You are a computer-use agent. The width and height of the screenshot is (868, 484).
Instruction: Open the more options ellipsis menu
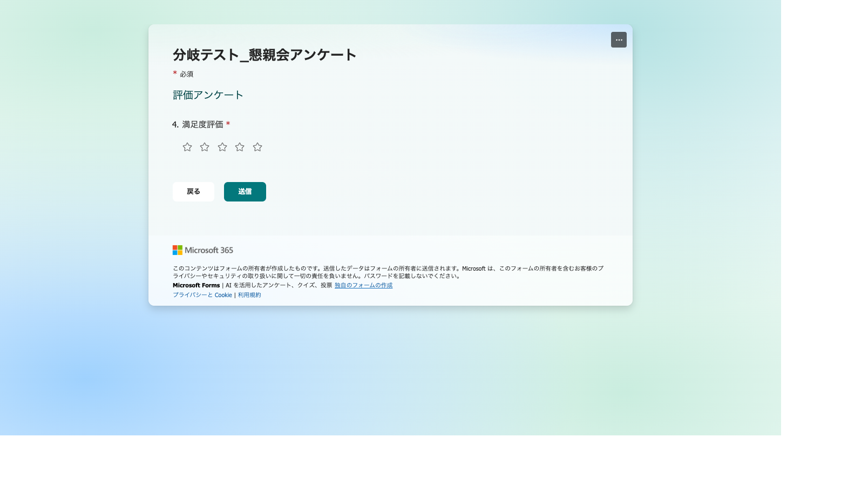619,40
